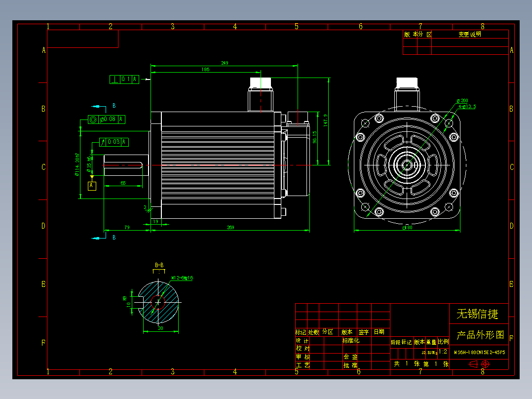Image resolution: width=532 pixels, height=399 pixels.
Task: Click the 审核 row label
Action: (x=303, y=357)
